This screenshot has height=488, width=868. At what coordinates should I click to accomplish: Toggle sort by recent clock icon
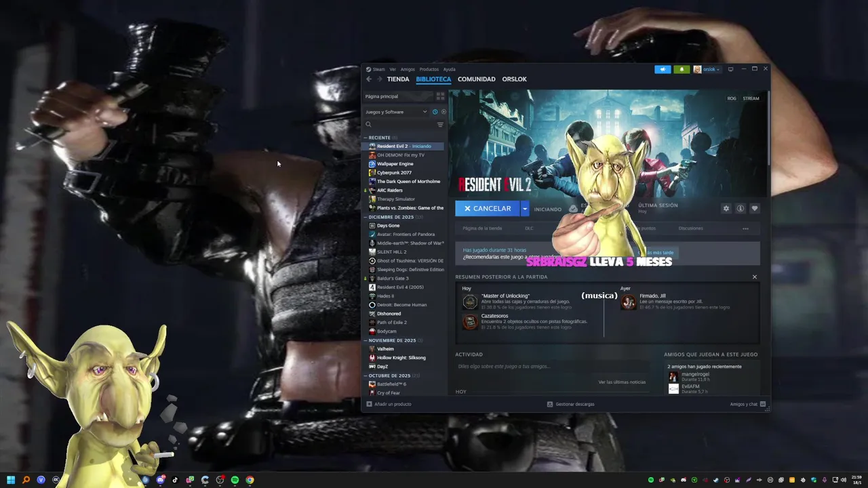(x=435, y=112)
